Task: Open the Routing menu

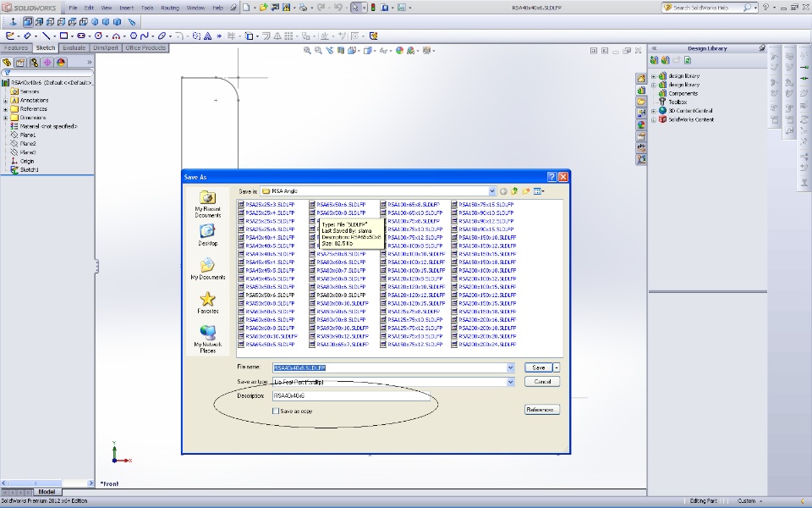Action: pos(170,8)
